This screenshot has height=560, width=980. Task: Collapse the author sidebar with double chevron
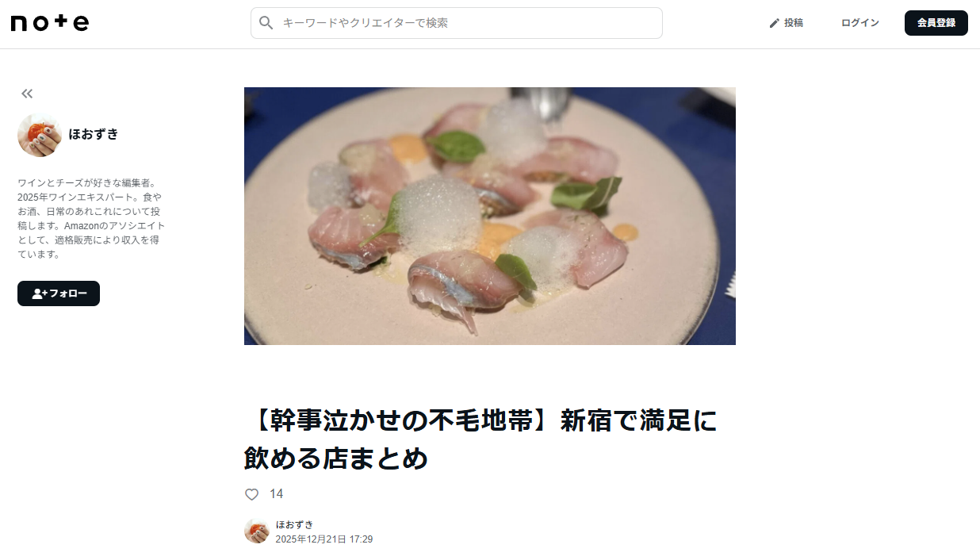(27, 94)
